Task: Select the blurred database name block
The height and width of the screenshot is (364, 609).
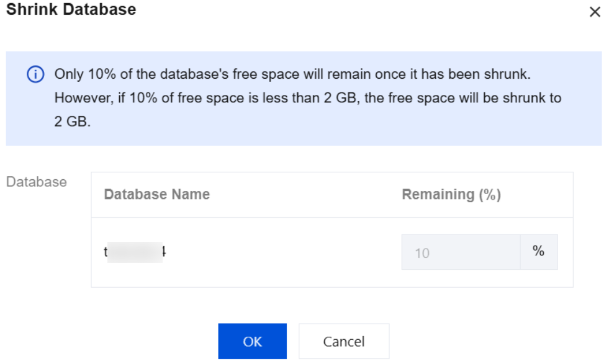Action: pyautogui.click(x=135, y=252)
